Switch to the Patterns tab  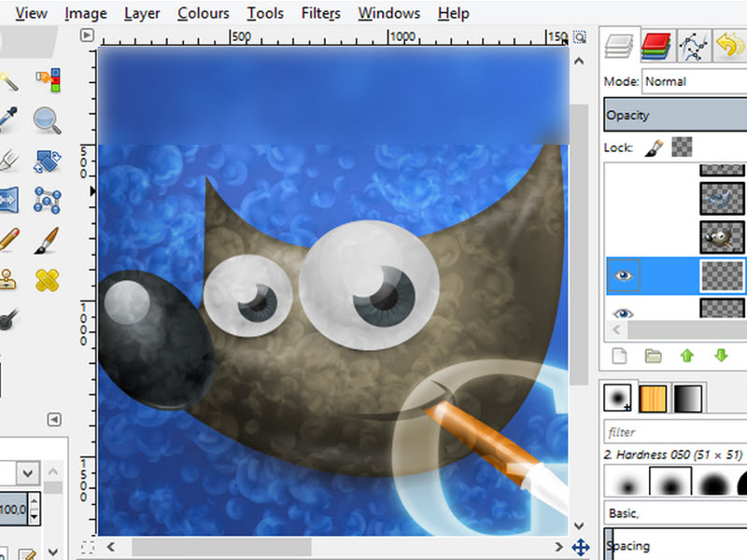click(x=653, y=399)
